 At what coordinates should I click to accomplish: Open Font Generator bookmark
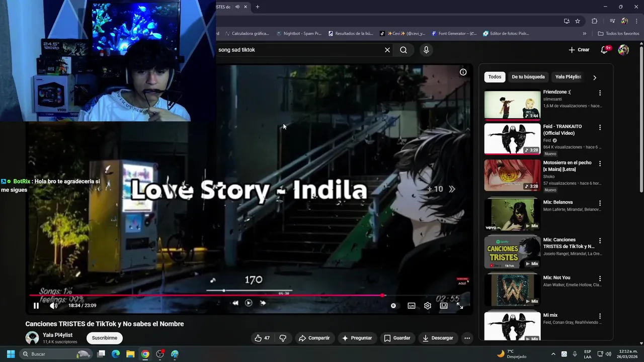coord(454,34)
